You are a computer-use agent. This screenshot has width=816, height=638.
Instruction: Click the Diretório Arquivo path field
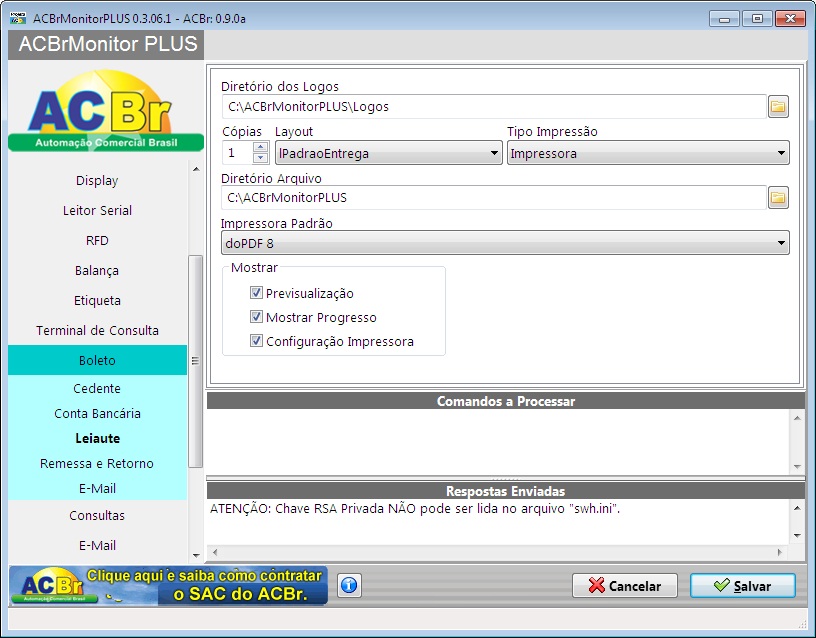coord(494,198)
